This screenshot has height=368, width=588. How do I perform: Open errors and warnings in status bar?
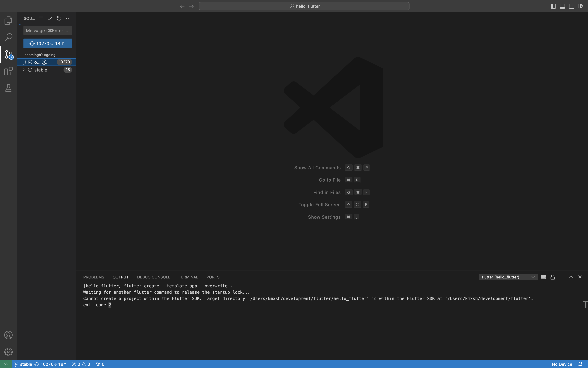(81, 364)
